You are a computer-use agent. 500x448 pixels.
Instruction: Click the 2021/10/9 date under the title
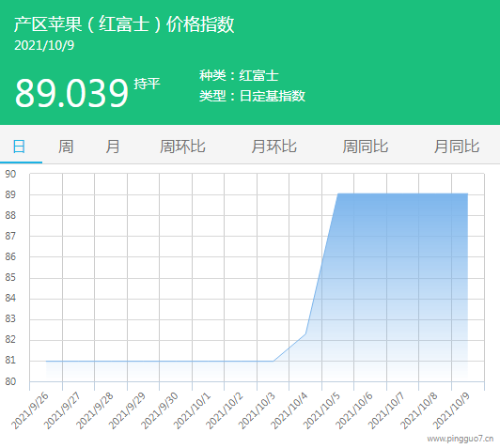(x=44, y=45)
